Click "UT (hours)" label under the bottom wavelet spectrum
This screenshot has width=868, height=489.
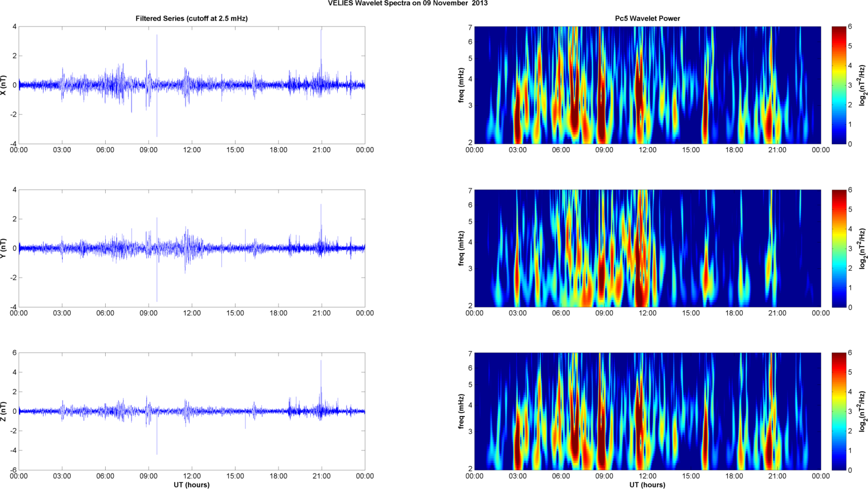pyautogui.click(x=647, y=485)
